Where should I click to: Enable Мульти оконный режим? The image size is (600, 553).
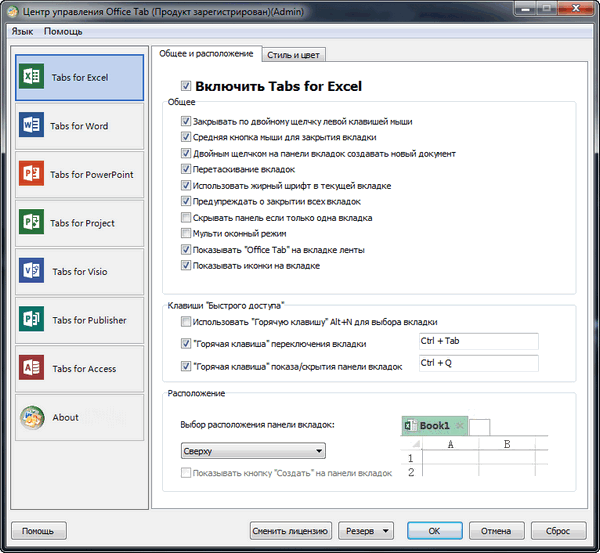click(x=186, y=233)
